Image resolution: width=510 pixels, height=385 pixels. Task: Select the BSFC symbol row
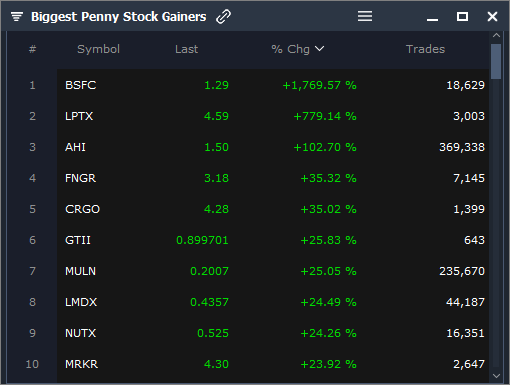(273, 85)
